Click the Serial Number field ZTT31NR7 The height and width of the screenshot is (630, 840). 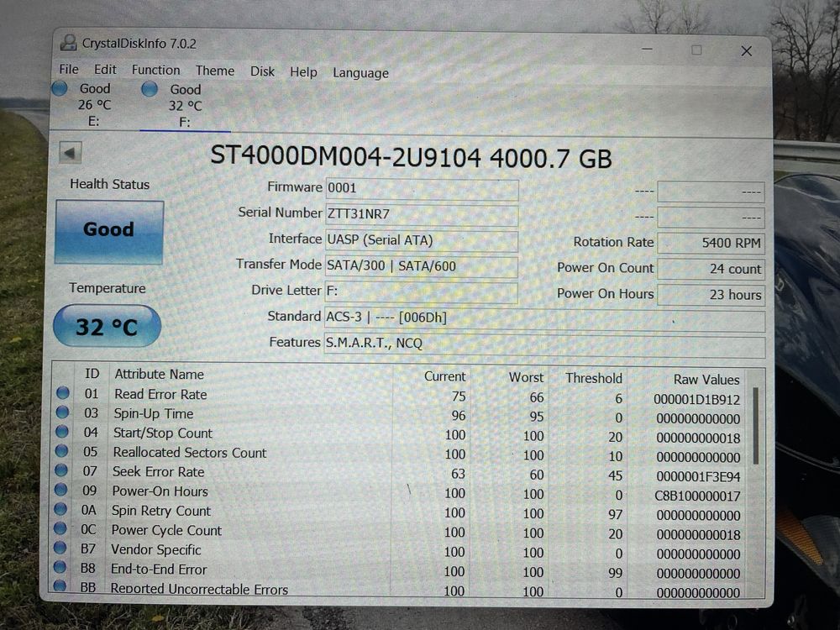[x=422, y=214]
